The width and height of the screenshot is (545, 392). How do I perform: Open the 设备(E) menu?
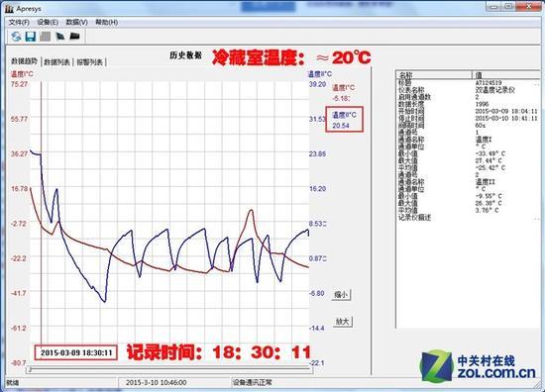point(48,22)
